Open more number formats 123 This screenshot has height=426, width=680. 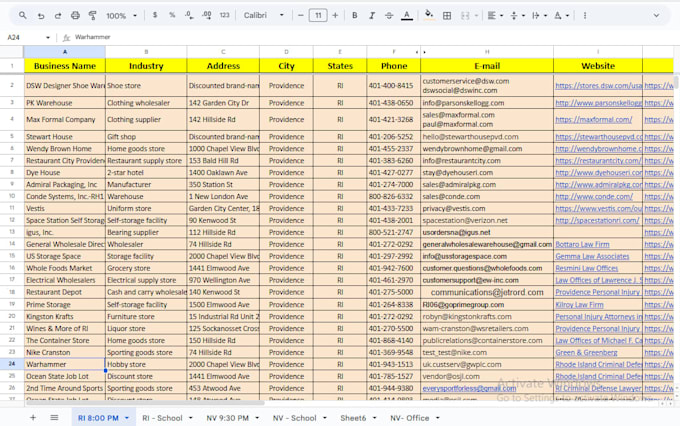click(224, 15)
